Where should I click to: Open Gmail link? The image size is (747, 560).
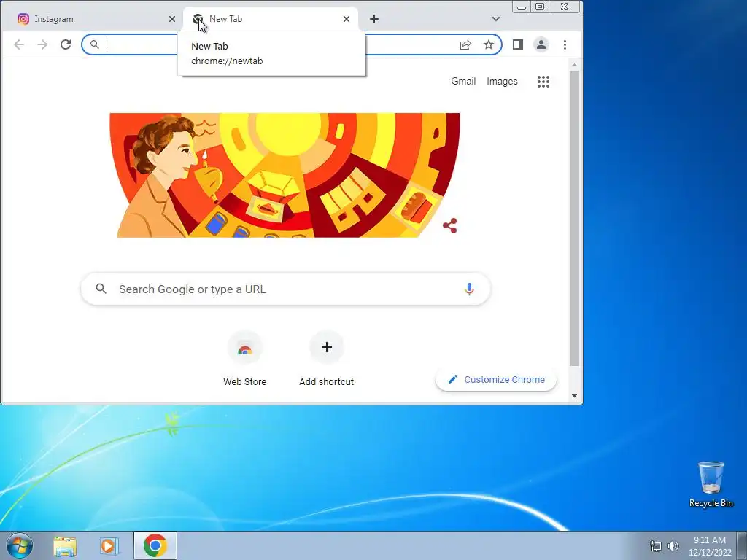click(x=463, y=82)
